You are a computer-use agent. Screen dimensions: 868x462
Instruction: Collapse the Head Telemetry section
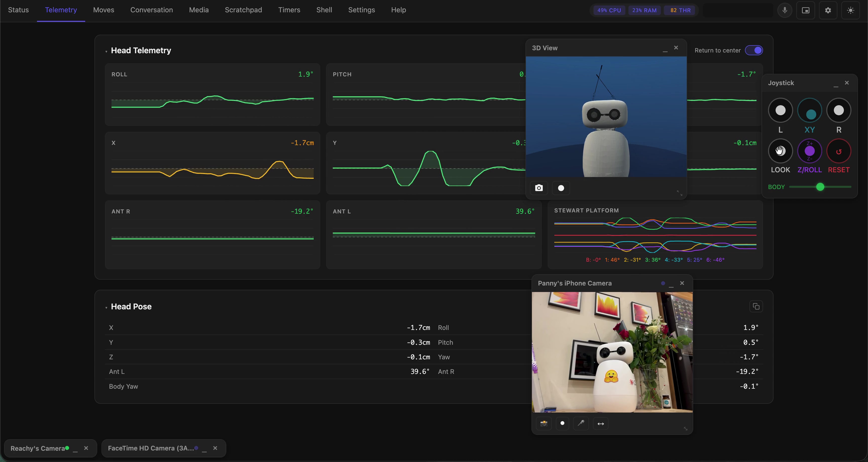point(106,51)
